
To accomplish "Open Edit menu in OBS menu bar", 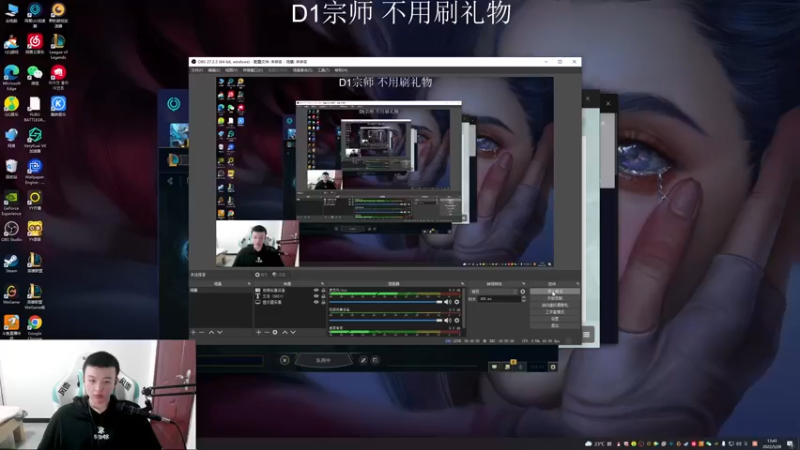I will tap(214, 70).
